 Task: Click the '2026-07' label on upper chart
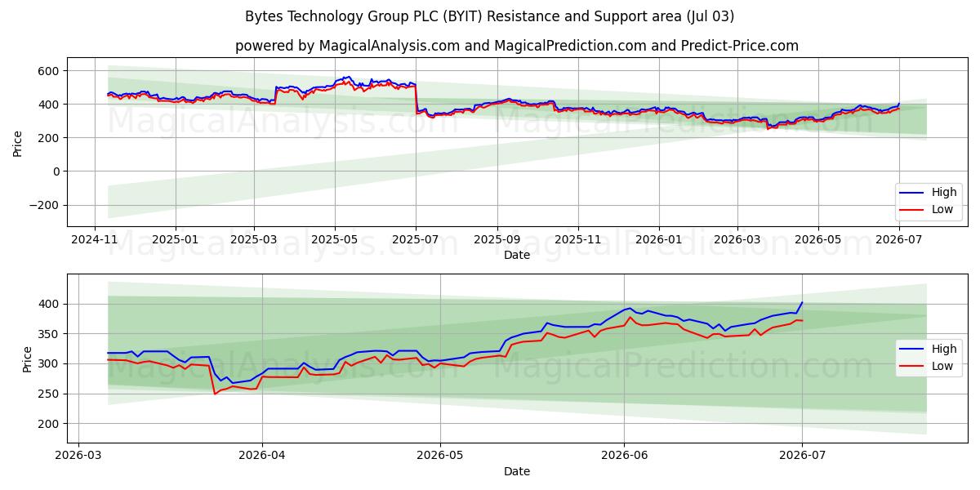point(898,239)
